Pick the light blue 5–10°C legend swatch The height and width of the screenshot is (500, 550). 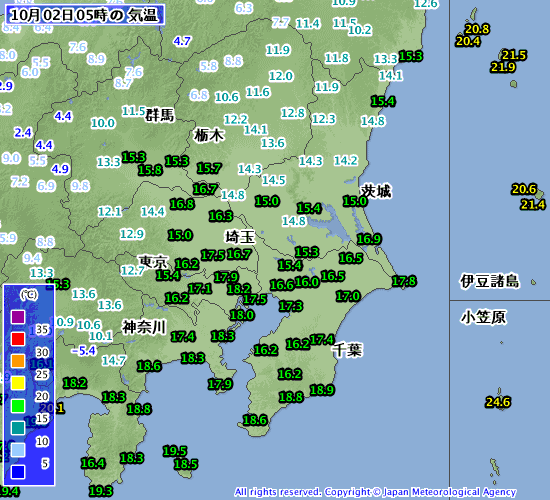tap(18, 450)
